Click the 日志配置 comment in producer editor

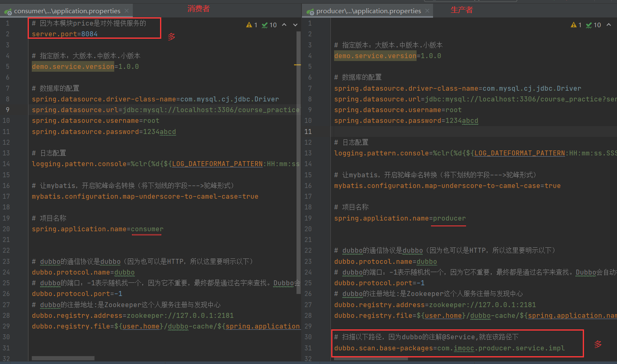(x=351, y=143)
